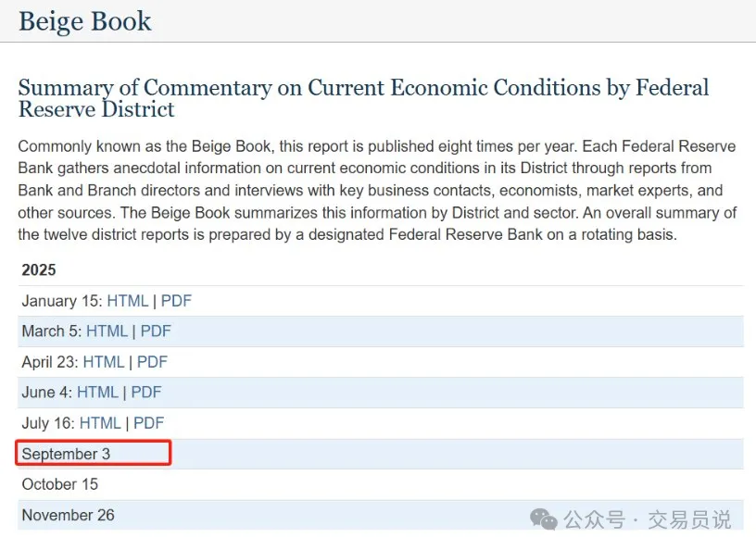Open the January 15 PDF link
756x550 pixels.
click(176, 301)
